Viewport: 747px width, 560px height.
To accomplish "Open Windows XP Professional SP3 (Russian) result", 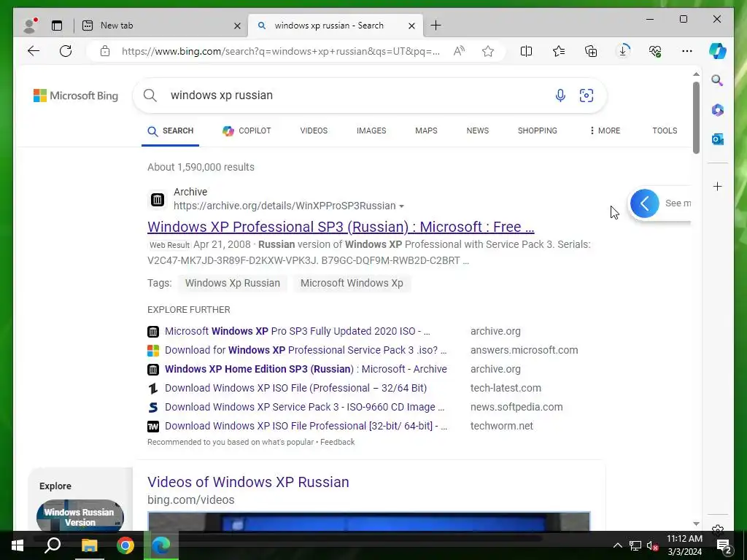I will tap(341, 227).
